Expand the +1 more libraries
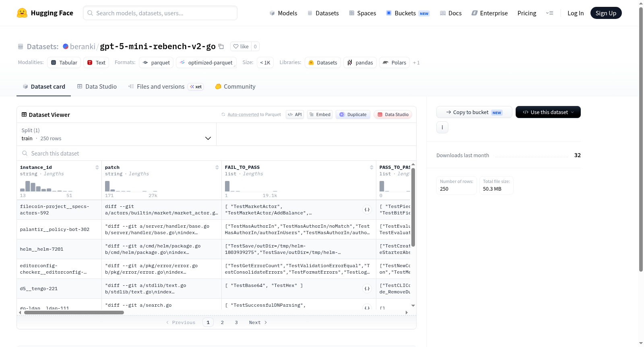Viewport: 644px width, 347px height. 416,62
